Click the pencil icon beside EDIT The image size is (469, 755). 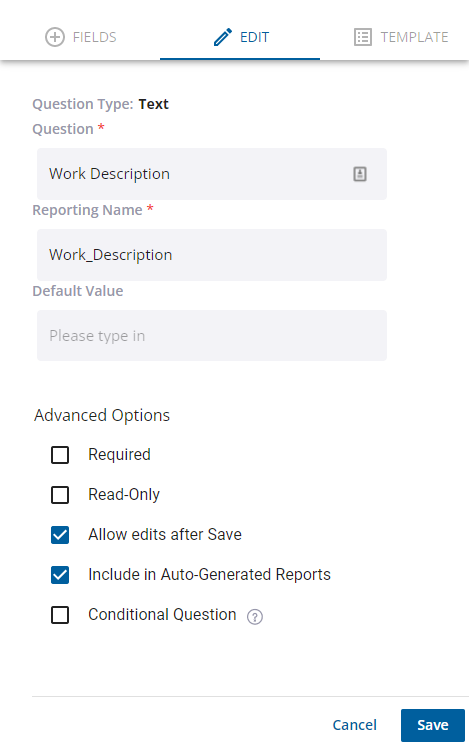222,37
